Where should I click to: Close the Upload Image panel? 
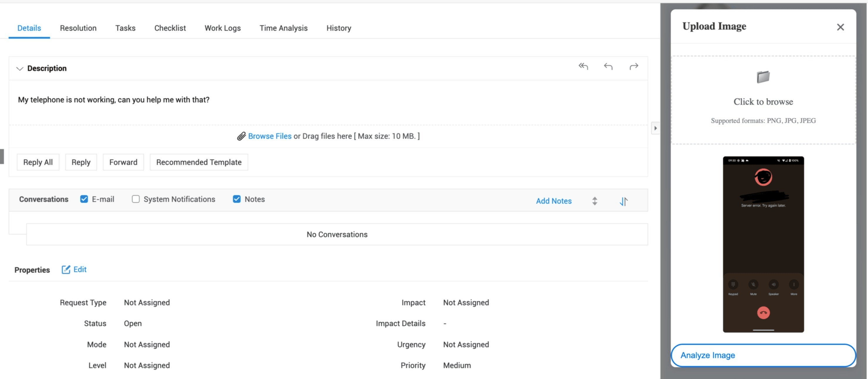point(840,27)
